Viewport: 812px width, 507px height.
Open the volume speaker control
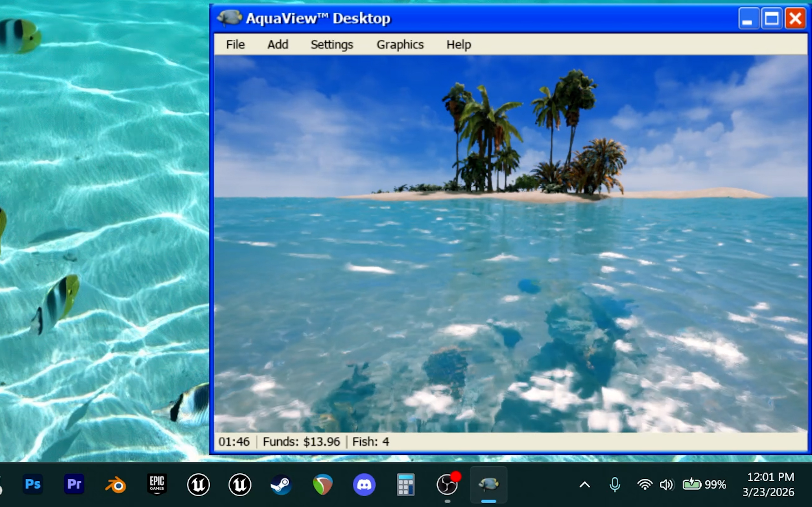(666, 485)
